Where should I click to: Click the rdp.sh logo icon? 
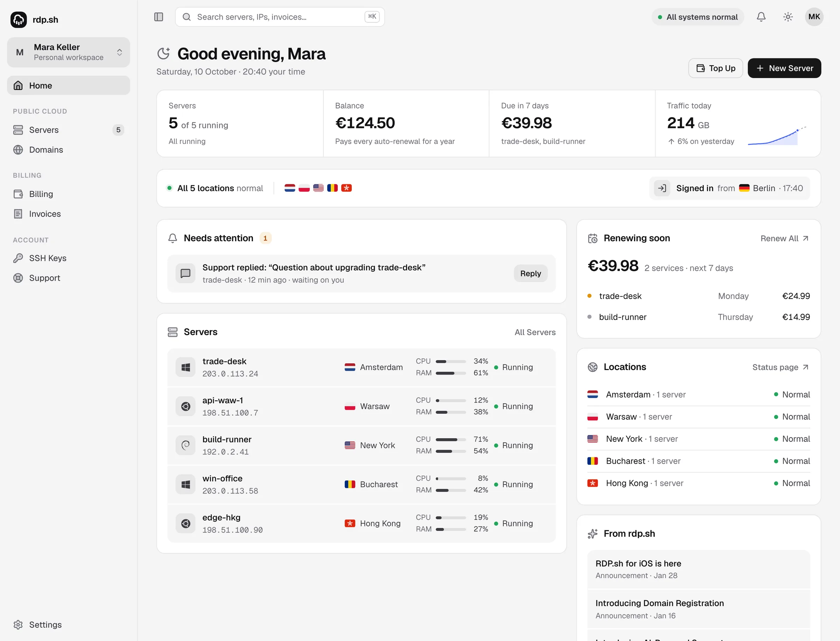[x=19, y=20]
